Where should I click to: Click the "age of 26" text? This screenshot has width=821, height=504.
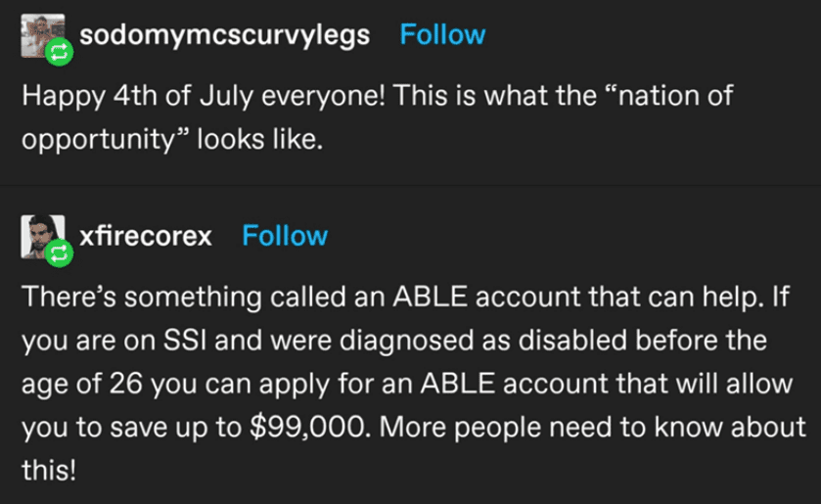click(82, 384)
